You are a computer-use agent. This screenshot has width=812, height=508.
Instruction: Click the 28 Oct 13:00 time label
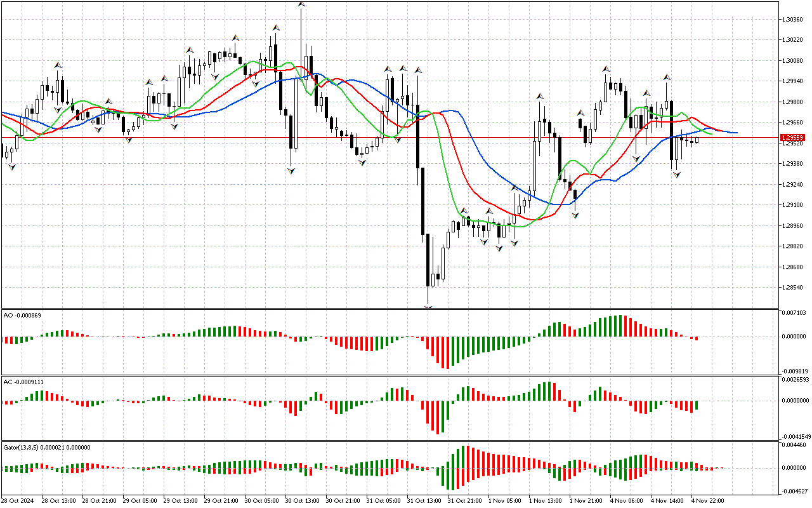pyautogui.click(x=58, y=501)
